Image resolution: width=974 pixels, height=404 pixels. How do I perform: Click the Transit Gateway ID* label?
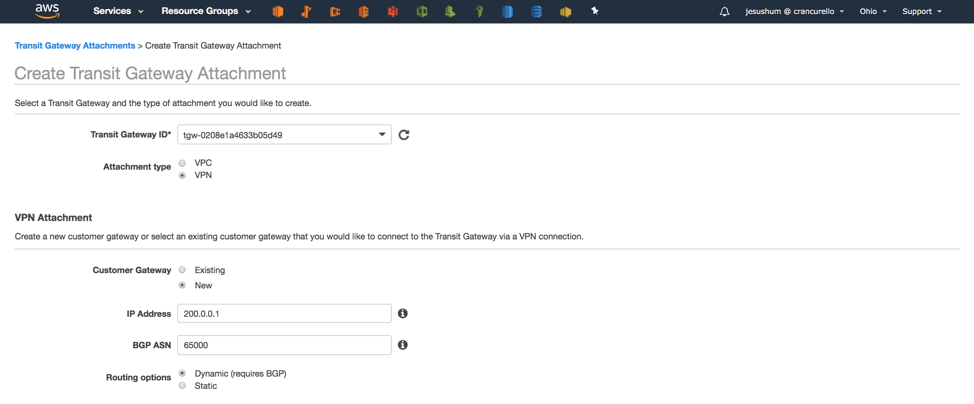(x=130, y=134)
